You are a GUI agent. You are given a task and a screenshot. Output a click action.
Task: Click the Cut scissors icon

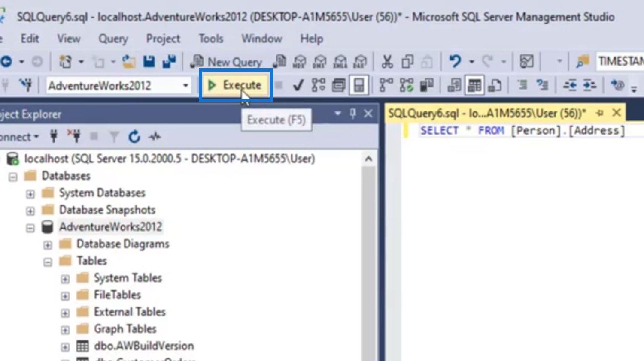pyautogui.click(x=387, y=62)
